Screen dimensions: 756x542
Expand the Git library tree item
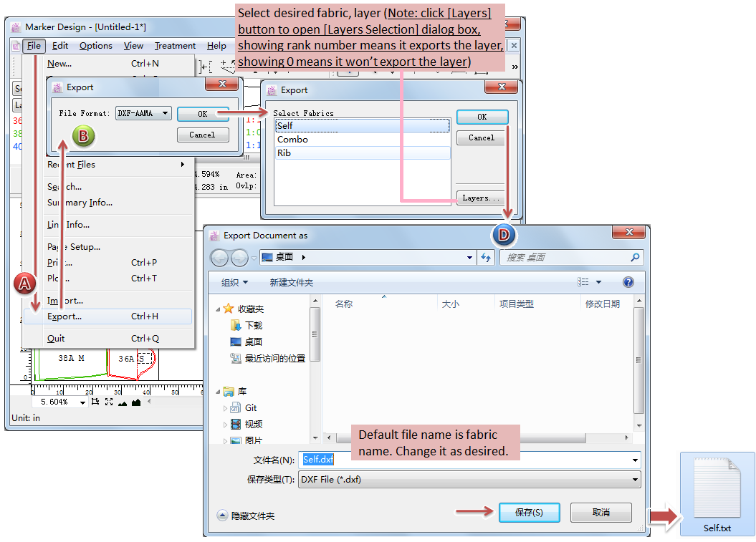(x=226, y=408)
